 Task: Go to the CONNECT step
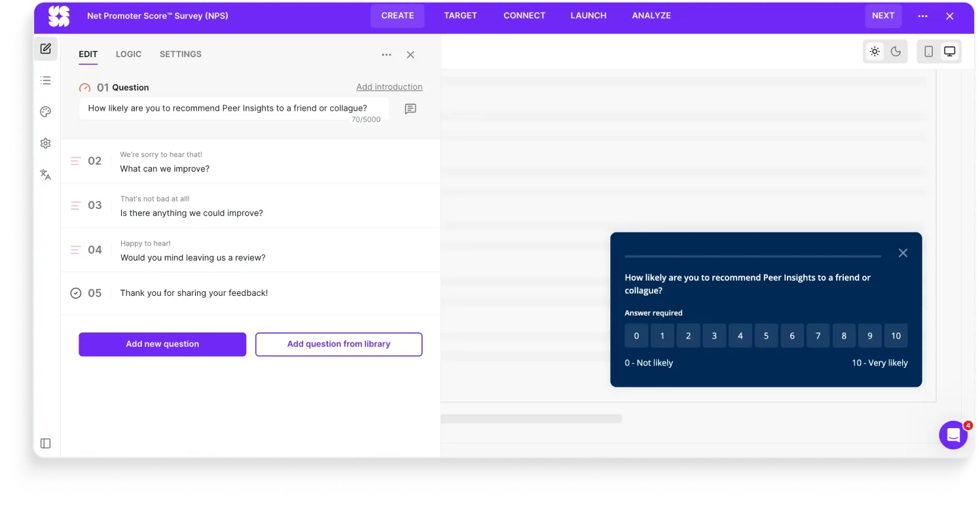[524, 16]
